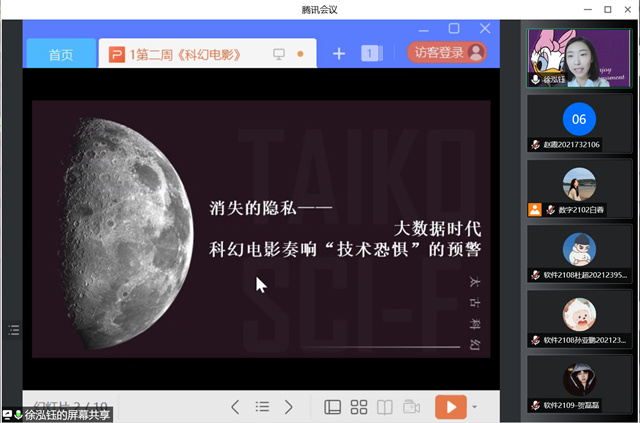Click muted mic on 数字2102 tile

click(551, 210)
